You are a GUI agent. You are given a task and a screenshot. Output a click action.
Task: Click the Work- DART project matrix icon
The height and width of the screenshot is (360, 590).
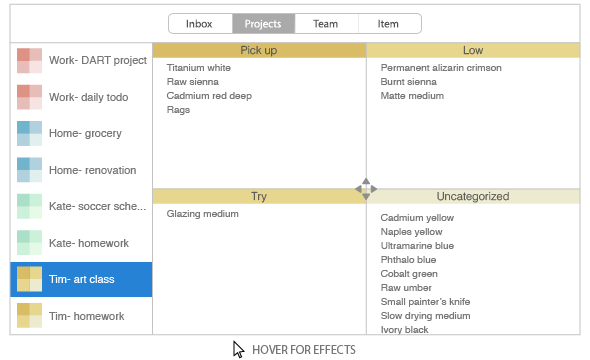(x=29, y=61)
